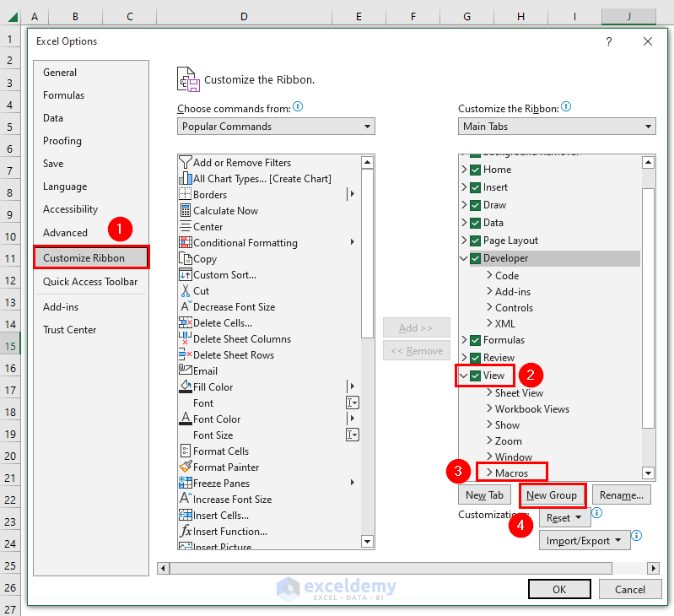Screen dimensions: 674x616
Task: Click the Email command icon
Action: pyautogui.click(x=186, y=370)
